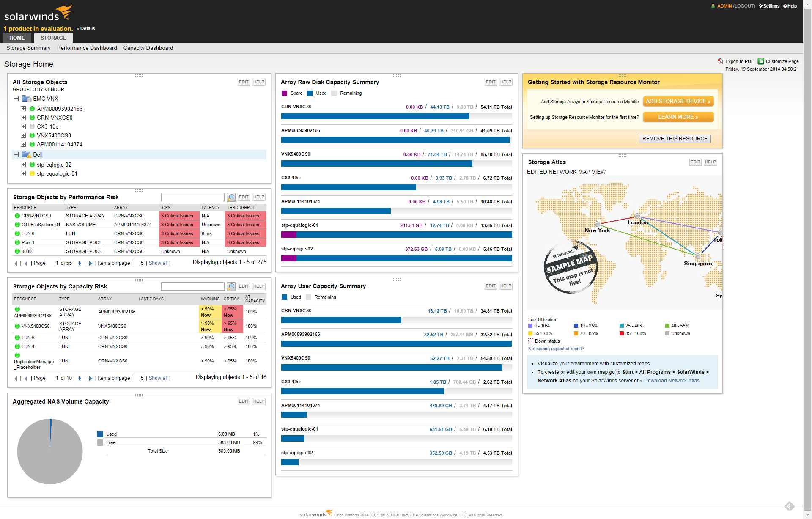Click search icon in Capacity Risk panel
This screenshot has width=812, height=519.
coord(231,287)
